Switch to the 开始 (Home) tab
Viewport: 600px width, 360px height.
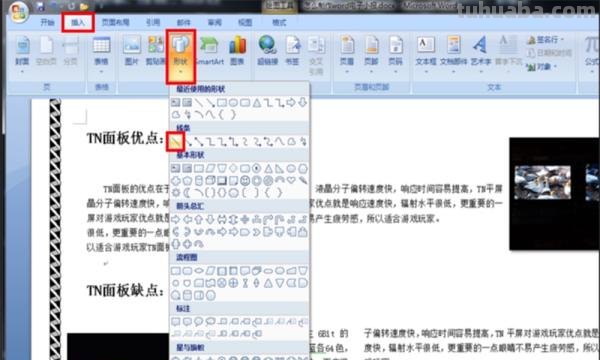(x=47, y=23)
